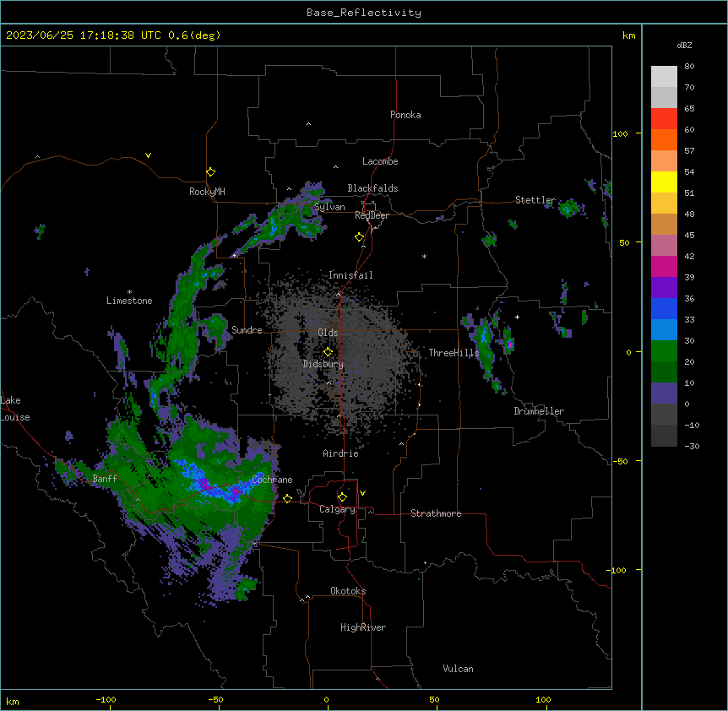Click the dark green 20-10 dBZ swatch
The image size is (728, 711).
click(x=664, y=372)
